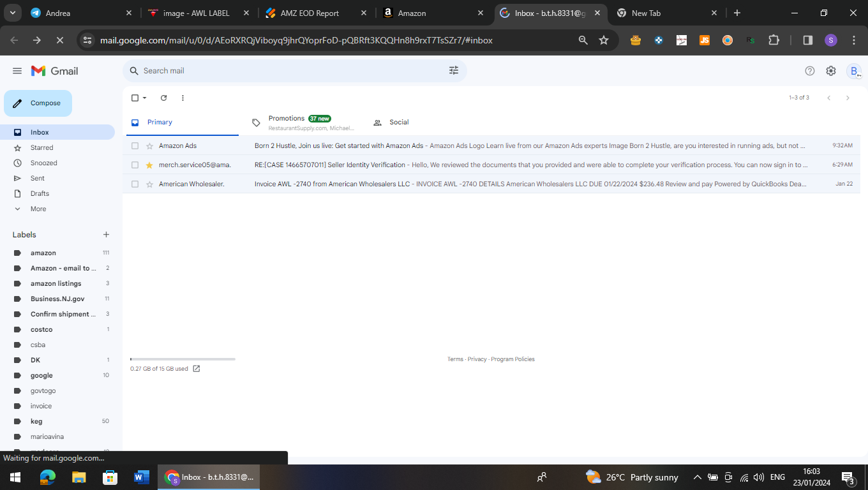Screen dimensions: 868x490
Task: Open the Windows notification center
Action: (848, 477)
